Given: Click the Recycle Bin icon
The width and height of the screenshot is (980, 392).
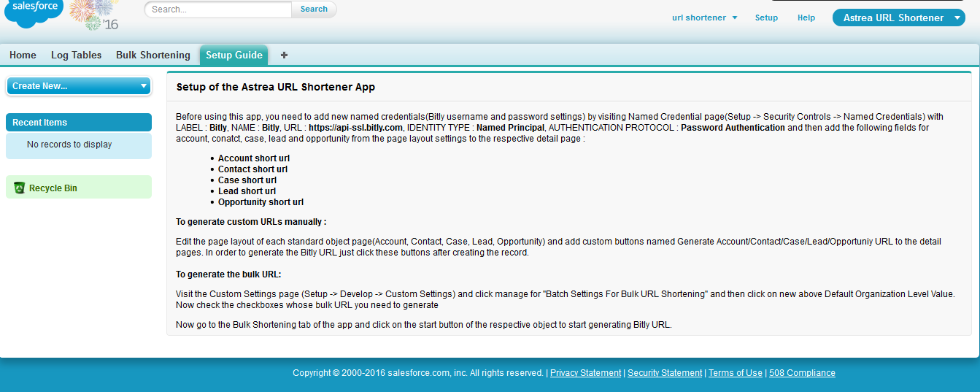Looking at the screenshot, I should [20, 188].
